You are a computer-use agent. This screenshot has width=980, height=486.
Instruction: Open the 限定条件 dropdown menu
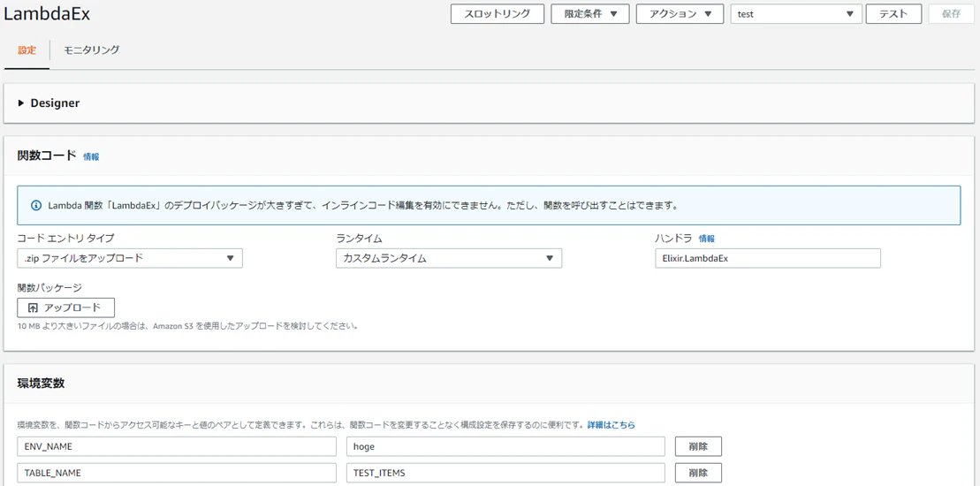[x=590, y=14]
